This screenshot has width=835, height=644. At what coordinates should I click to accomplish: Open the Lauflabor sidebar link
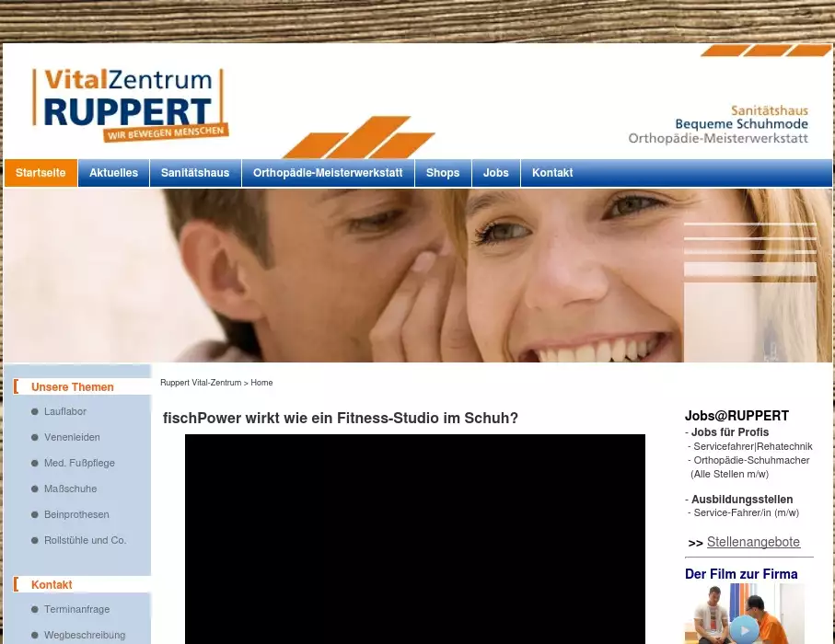point(65,411)
